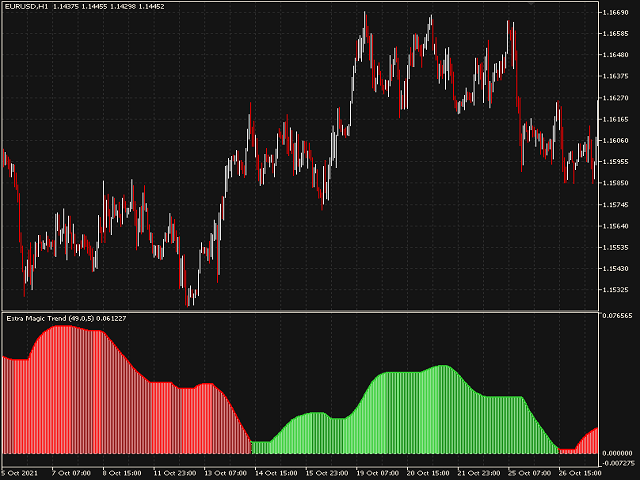The image size is (640, 480).
Task: Click the 1.16690 price level label
Action: tap(616, 13)
